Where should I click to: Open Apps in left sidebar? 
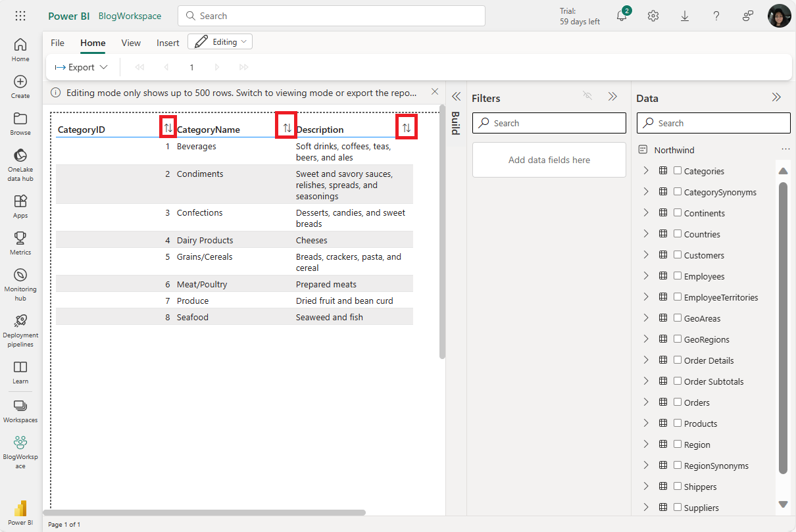click(x=20, y=206)
